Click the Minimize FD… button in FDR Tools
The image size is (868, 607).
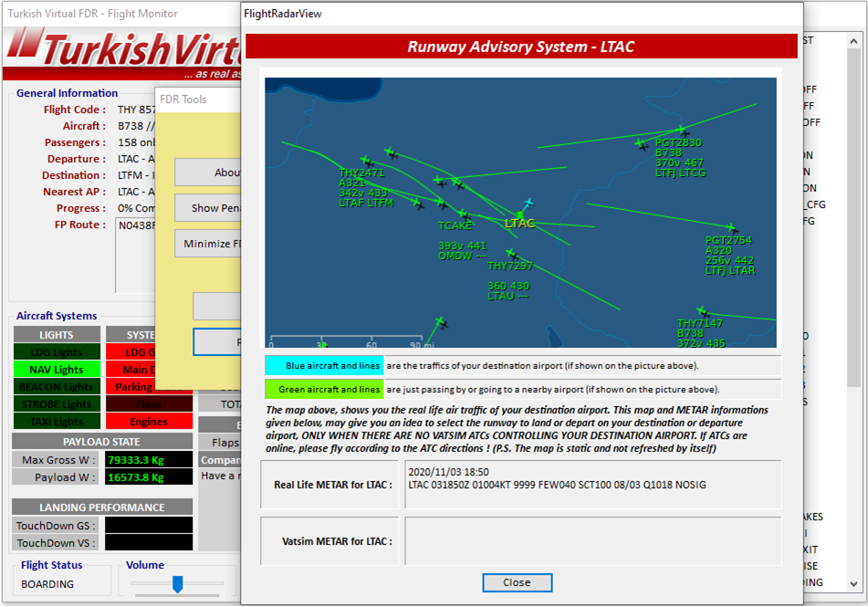(208, 244)
